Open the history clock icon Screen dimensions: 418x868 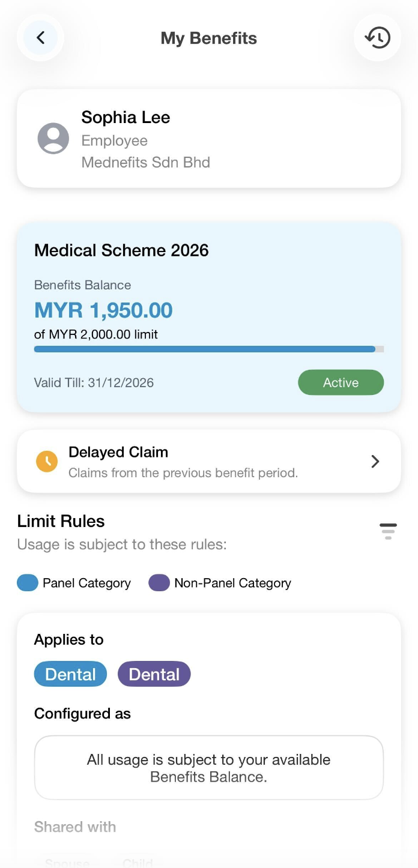point(378,38)
